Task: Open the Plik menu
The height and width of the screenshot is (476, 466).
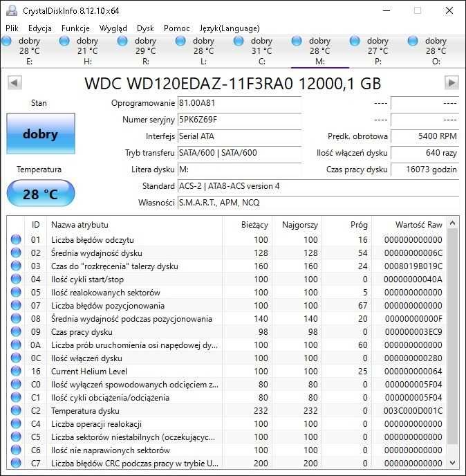Action: coord(12,28)
